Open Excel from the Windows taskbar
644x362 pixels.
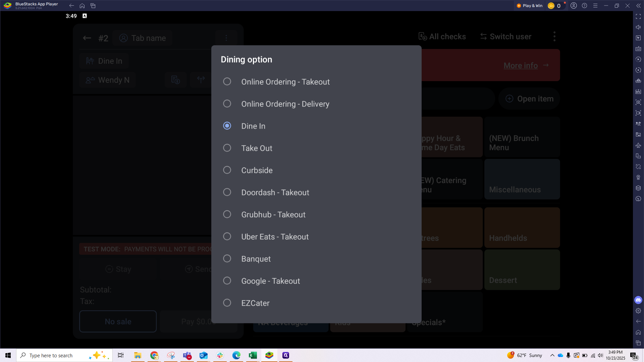253,355
